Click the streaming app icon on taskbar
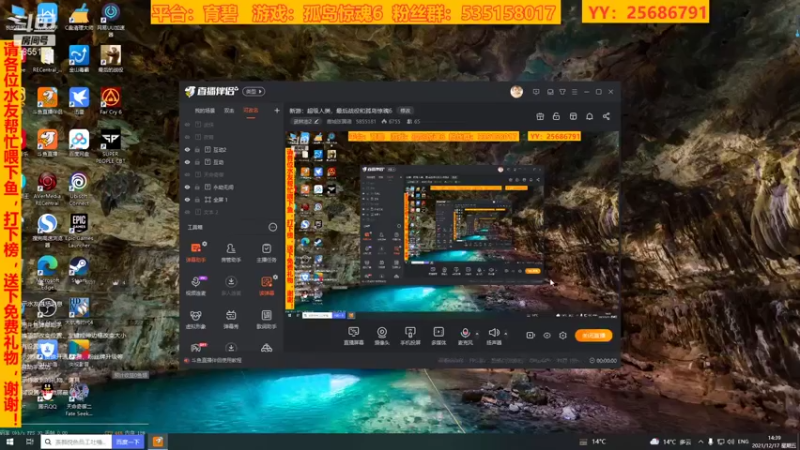 pyautogui.click(x=158, y=441)
